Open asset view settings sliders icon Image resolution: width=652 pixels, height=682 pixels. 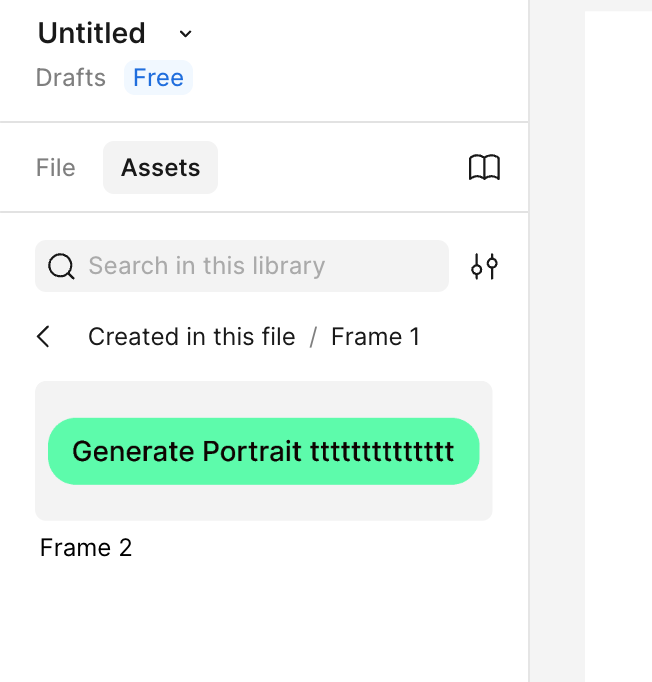tap(484, 266)
